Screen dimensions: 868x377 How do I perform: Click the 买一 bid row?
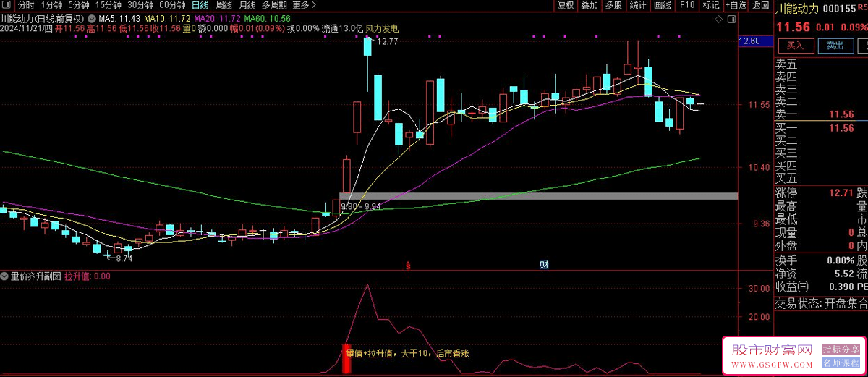click(x=821, y=128)
